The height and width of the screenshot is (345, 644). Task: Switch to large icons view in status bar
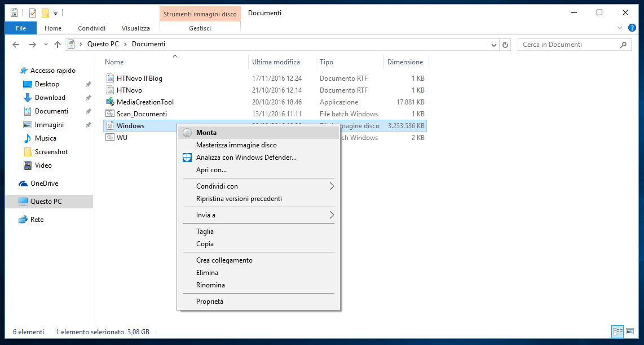click(x=630, y=331)
